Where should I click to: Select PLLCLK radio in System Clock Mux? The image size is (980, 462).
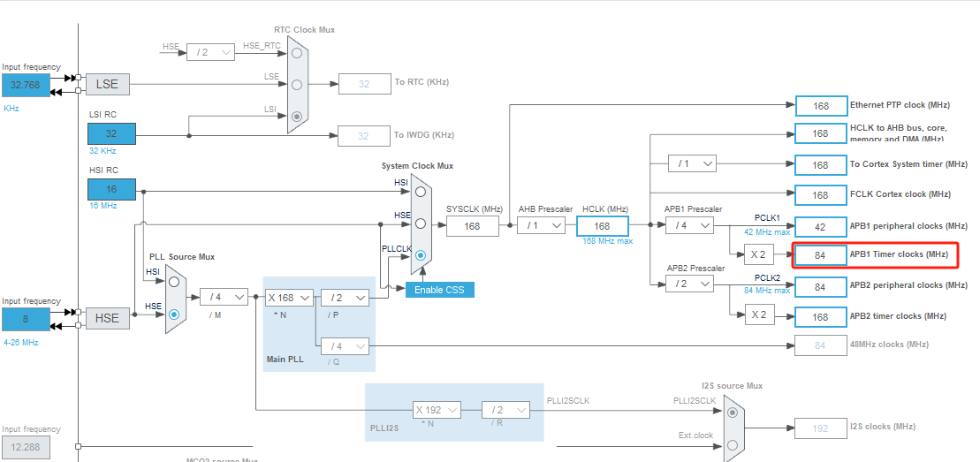421,255
